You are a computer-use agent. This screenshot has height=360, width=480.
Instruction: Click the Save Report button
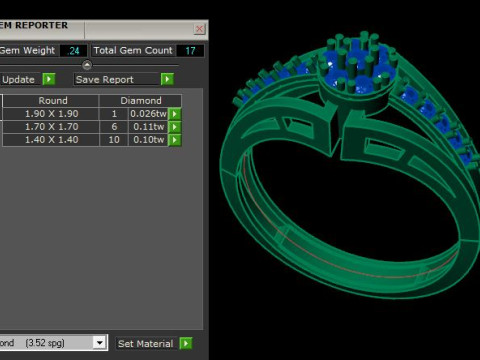pos(117,79)
